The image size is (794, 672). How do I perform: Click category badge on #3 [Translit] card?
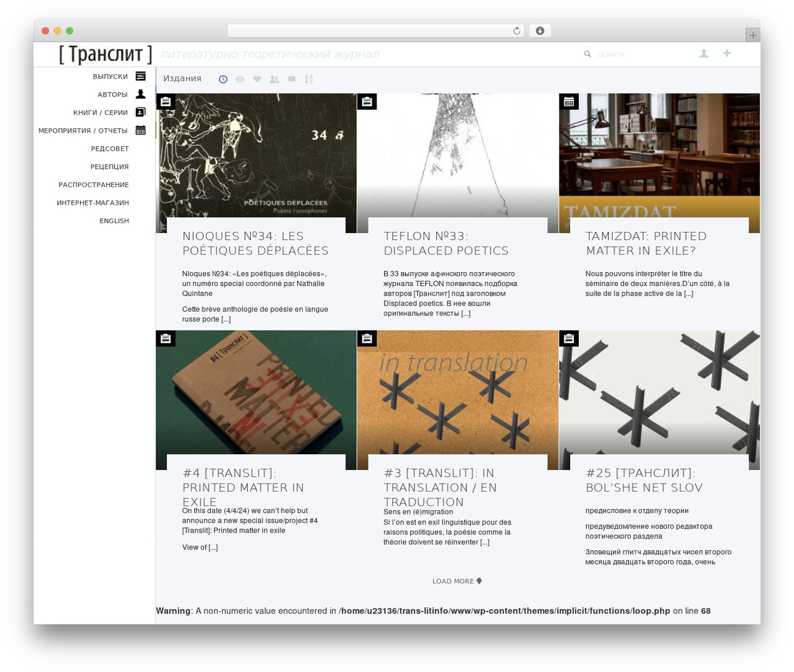click(x=367, y=338)
